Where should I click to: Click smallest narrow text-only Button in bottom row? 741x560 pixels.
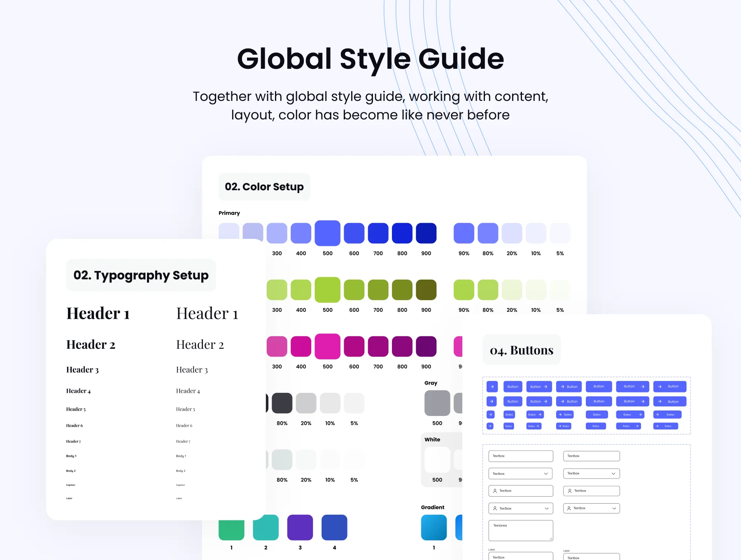(509, 426)
